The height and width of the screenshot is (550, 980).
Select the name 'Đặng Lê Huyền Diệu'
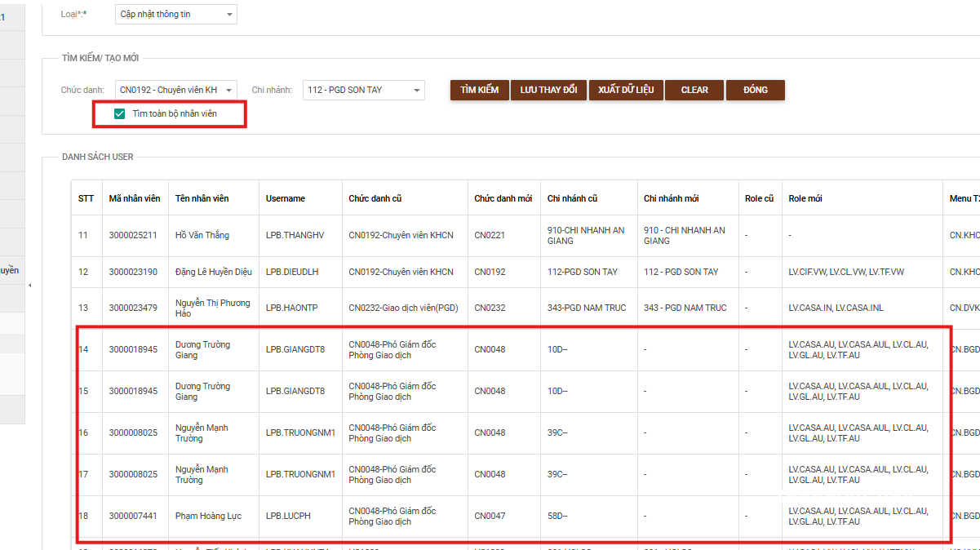pyautogui.click(x=214, y=272)
